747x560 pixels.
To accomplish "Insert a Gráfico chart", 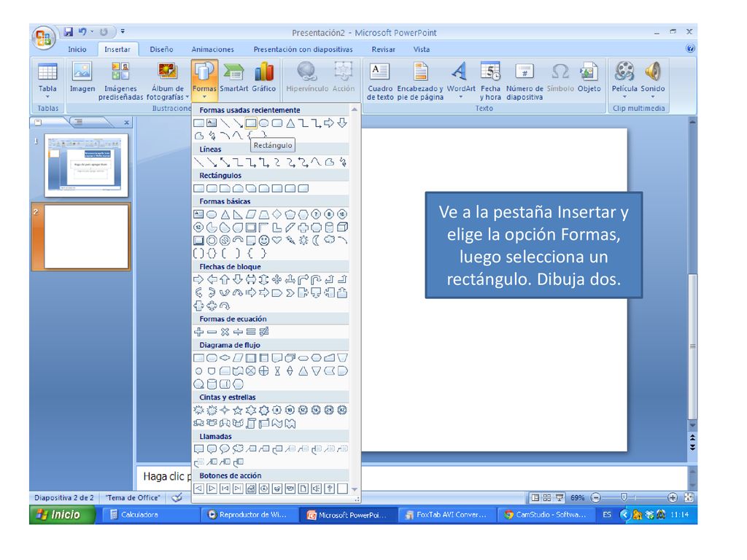I will (x=263, y=78).
